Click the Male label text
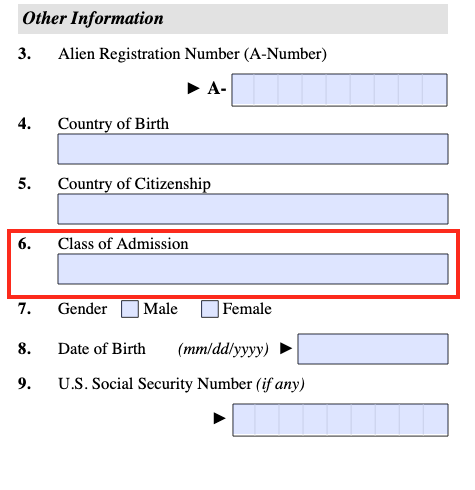This screenshot has width=475, height=490. pos(160,309)
